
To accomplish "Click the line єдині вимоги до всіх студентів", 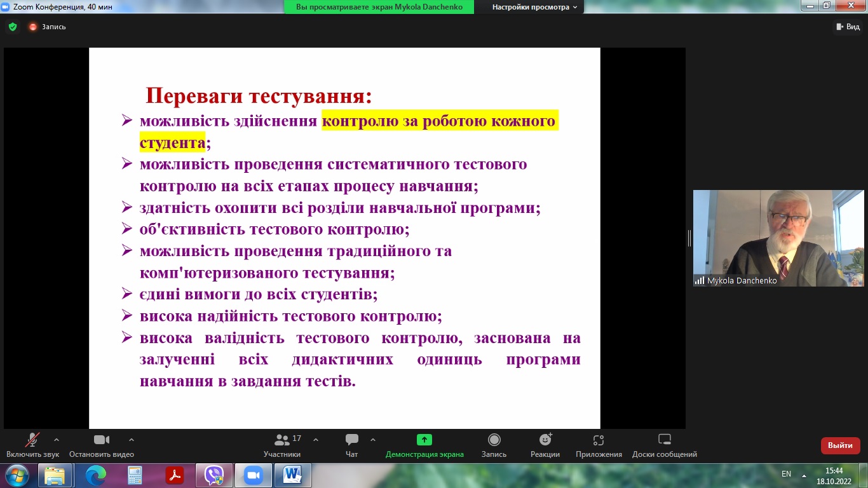I will pyautogui.click(x=259, y=295).
